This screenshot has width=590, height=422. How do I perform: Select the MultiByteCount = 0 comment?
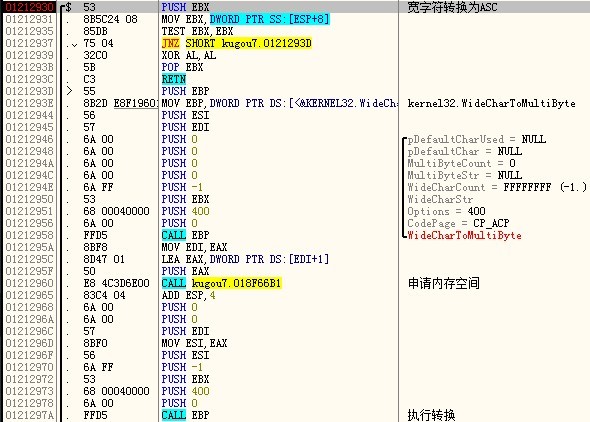click(x=462, y=164)
